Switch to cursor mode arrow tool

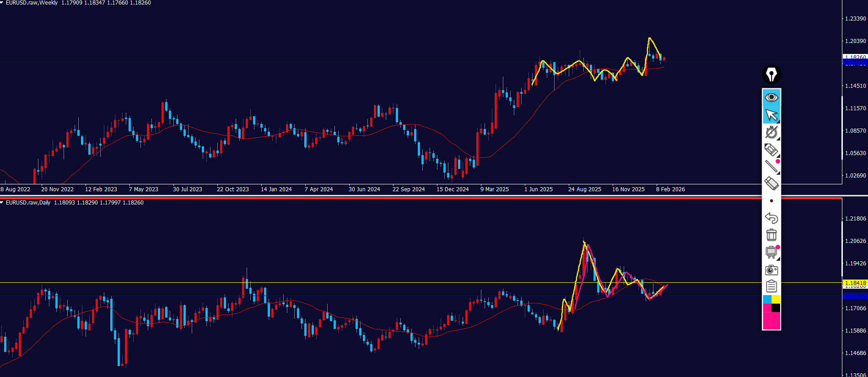click(771, 115)
